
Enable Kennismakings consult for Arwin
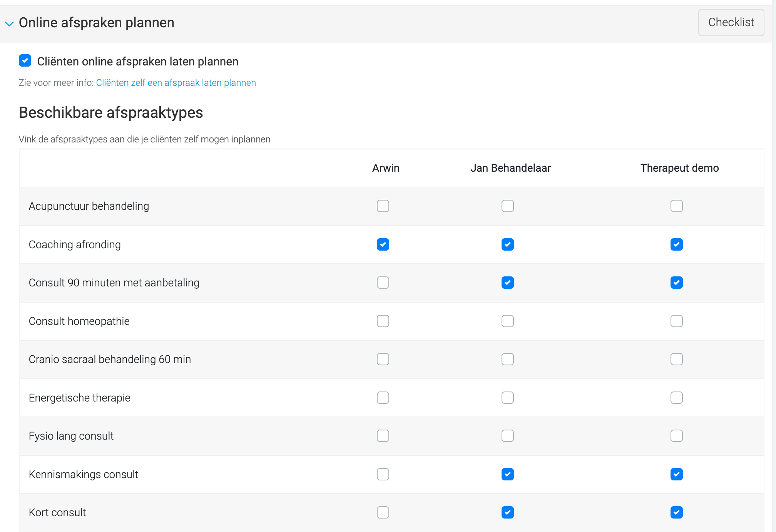[x=383, y=474]
